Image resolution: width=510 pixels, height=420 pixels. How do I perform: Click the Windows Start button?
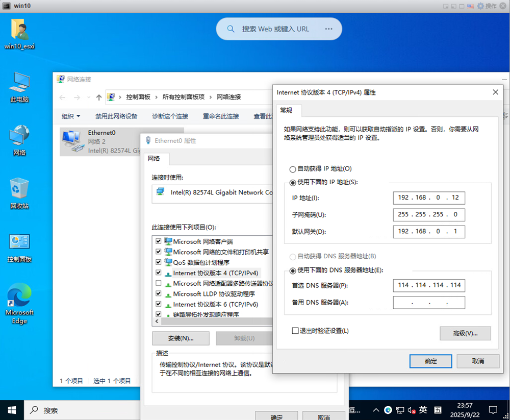[11, 410]
